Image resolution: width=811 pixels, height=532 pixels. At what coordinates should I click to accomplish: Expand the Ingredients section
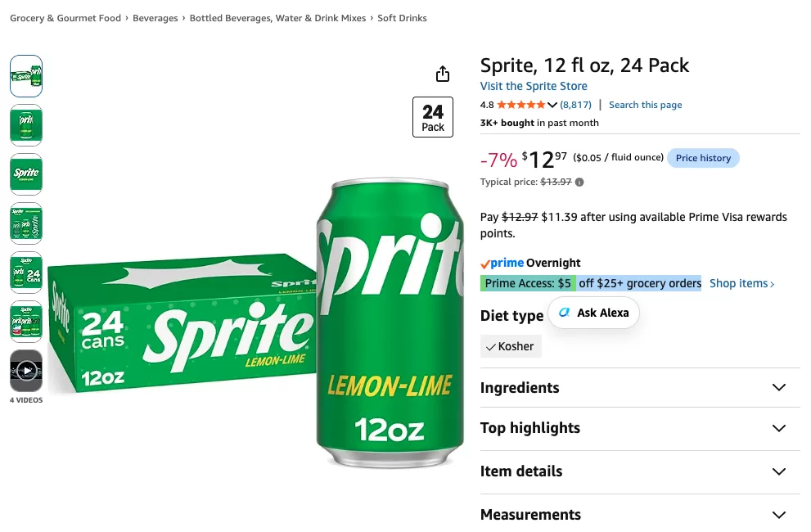640,388
